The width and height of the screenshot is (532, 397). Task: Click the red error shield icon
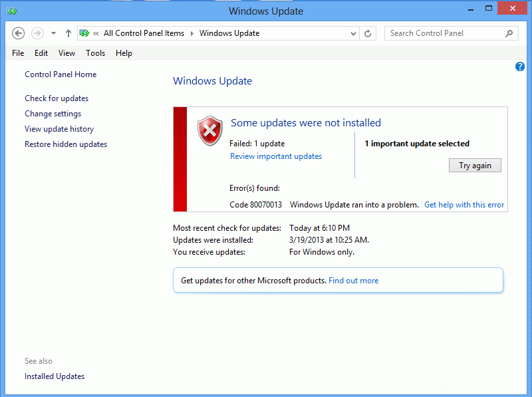click(x=210, y=130)
